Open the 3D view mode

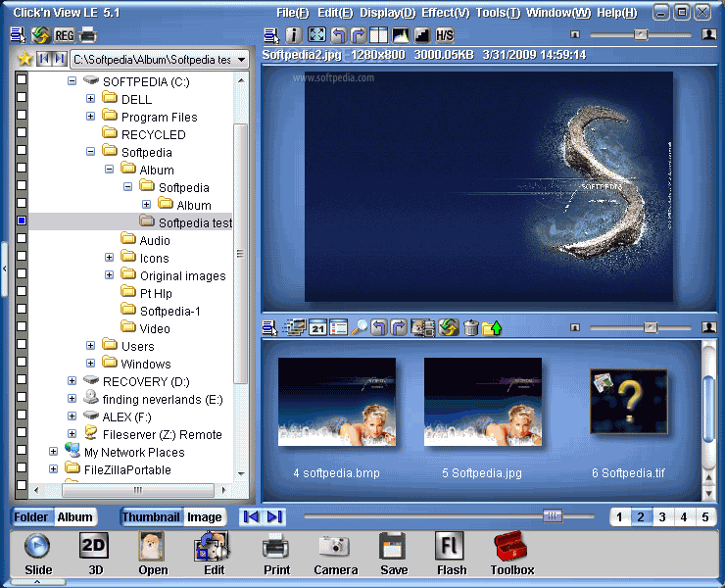click(x=95, y=554)
